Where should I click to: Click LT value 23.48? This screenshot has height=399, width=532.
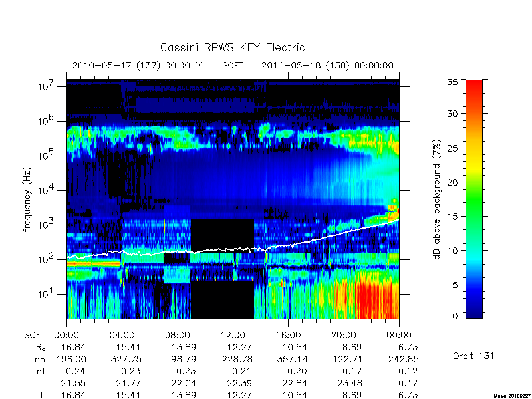point(350,383)
